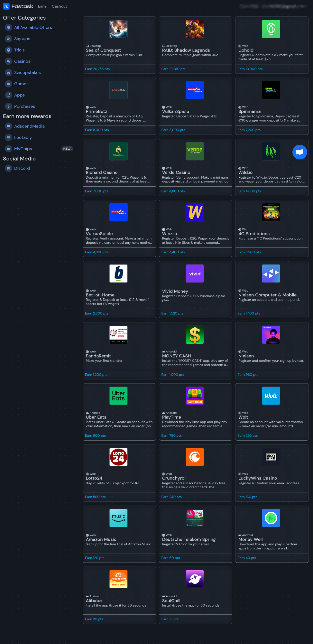
Task: Click the Winz.io W logo
Action: pyautogui.click(x=195, y=212)
